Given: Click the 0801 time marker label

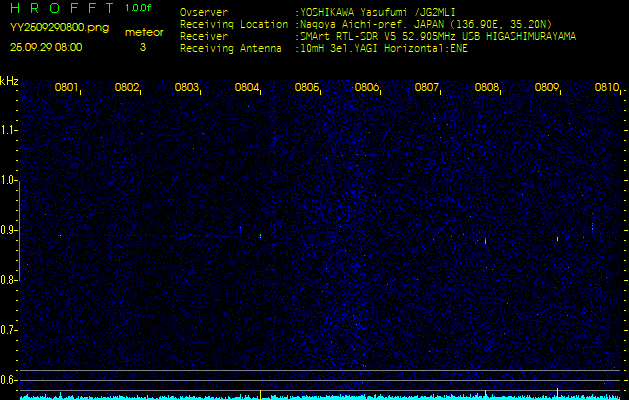Looking at the screenshot, I should (66, 87).
